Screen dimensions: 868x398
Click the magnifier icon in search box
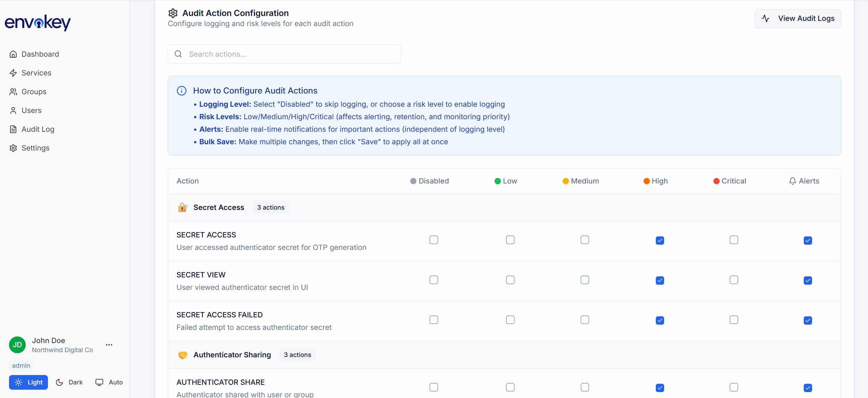[178, 54]
